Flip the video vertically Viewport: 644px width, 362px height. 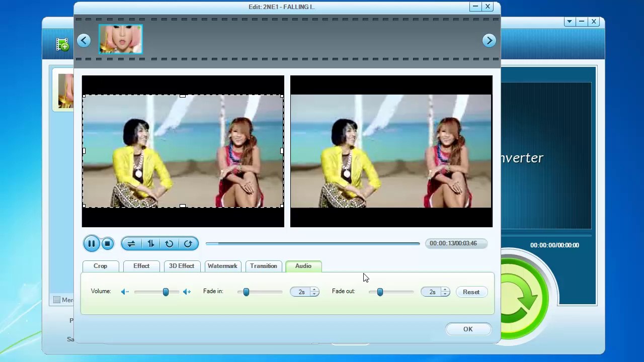150,244
